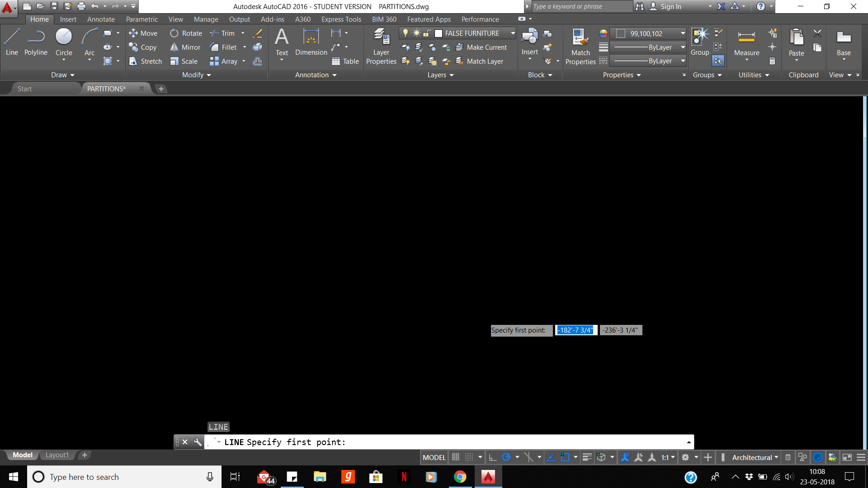The height and width of the screenshot is (488, 868).
Task: Click the Move tool in Modify panel
Action: coord(143,33)
